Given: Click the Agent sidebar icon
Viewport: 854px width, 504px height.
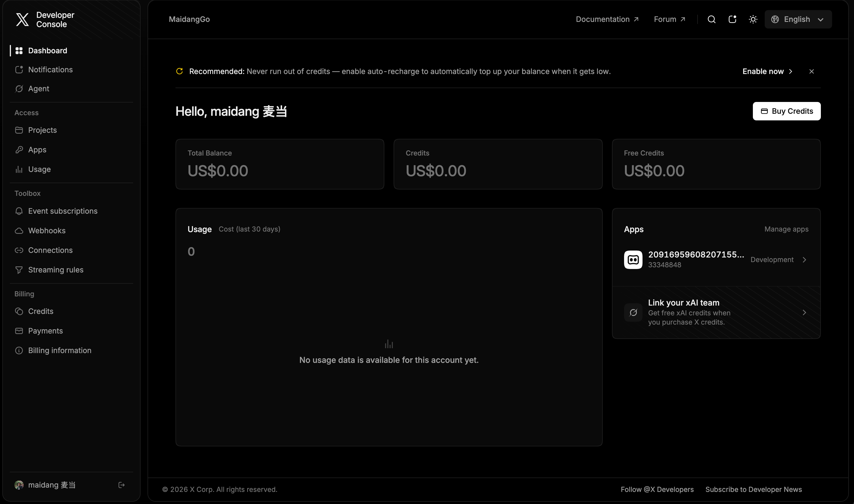Looking at the screenshot, I should pos(19,89).
